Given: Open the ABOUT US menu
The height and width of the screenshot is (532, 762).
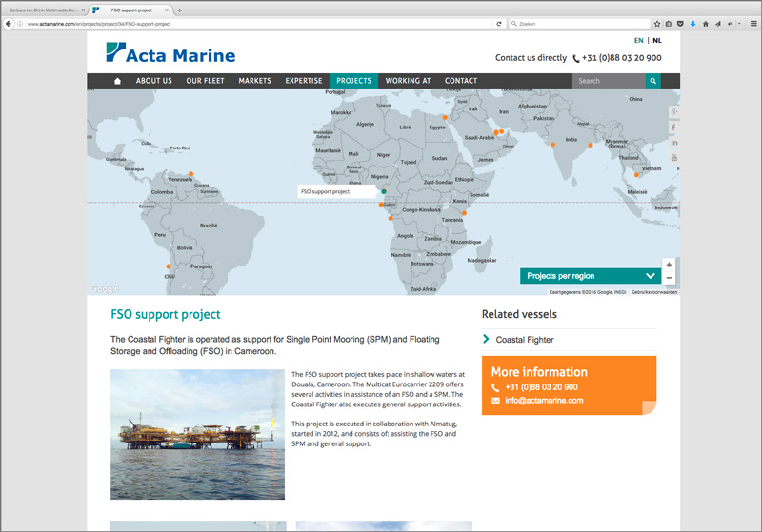Looking at the screenshot, I should coord(154,81).
